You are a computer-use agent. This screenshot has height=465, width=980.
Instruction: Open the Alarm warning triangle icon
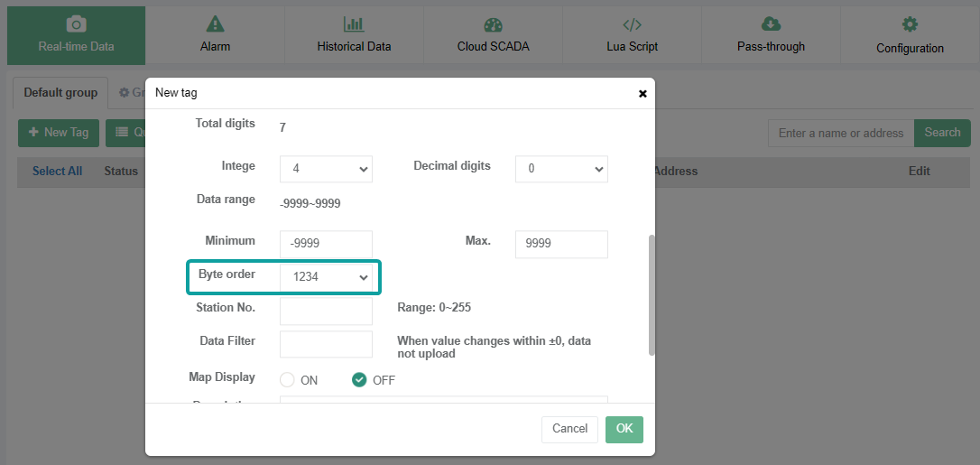coord(215,24)
